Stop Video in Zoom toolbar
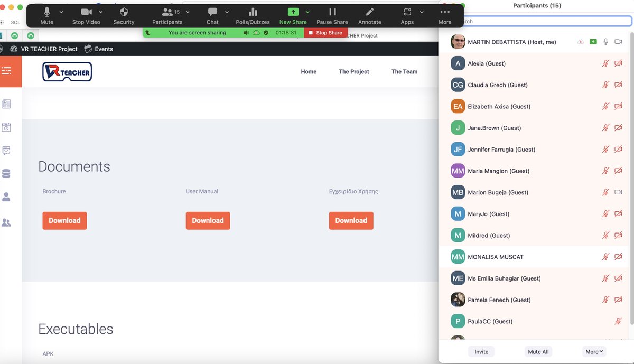This screenshot has width=634, height=364. coord(86,16)
